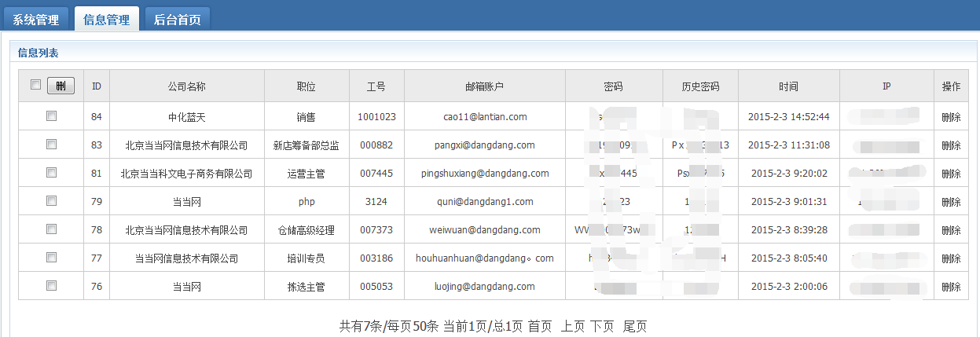The width and height of the screenshot is (980, 337).
Task: Click position cell 仓储高级经理
Action: 306,230
